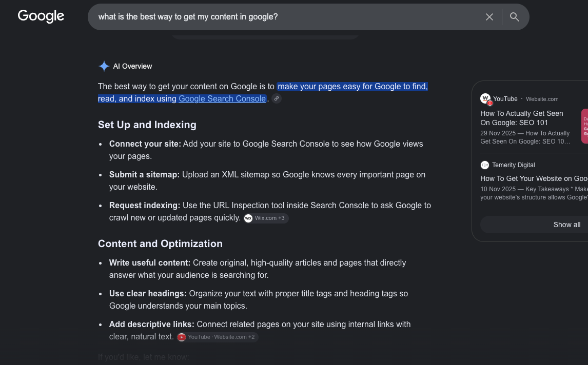The height and width of the screenshot is (365, 588).
Task: Click the 'Add descriptive links:' bold text
Action: click(x=151, y=324)
